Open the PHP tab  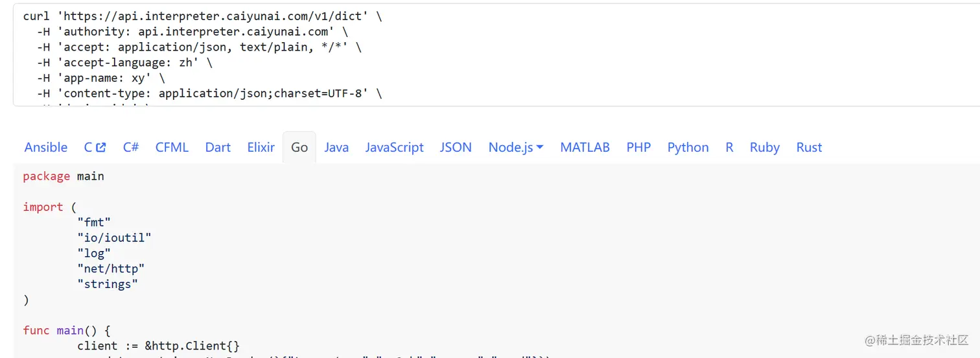click(x=638, y=147)
